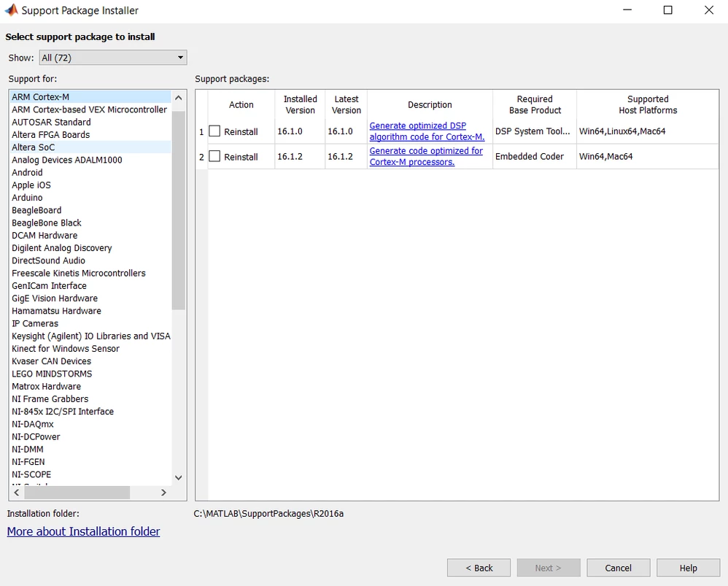Image resolution: width=728 pixels, height=586 pixels.
Task: Select Keysight (Agilent) IO Libraries and VISA
Action: [x=90, y=336]
